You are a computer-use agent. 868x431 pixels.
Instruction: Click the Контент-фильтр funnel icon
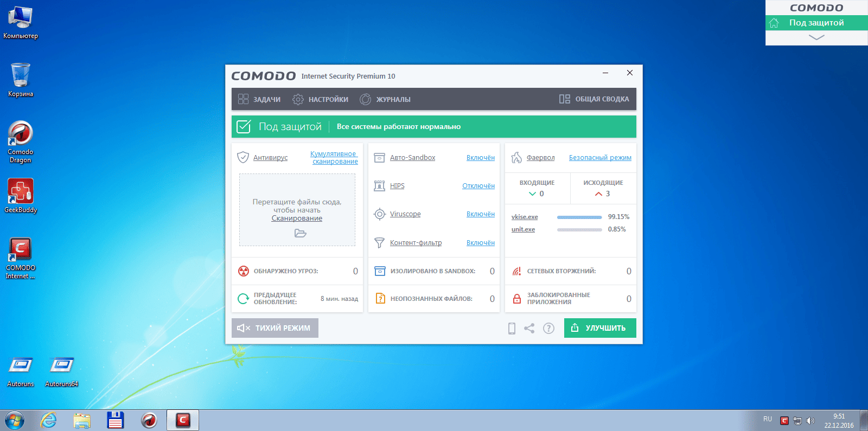380,243
